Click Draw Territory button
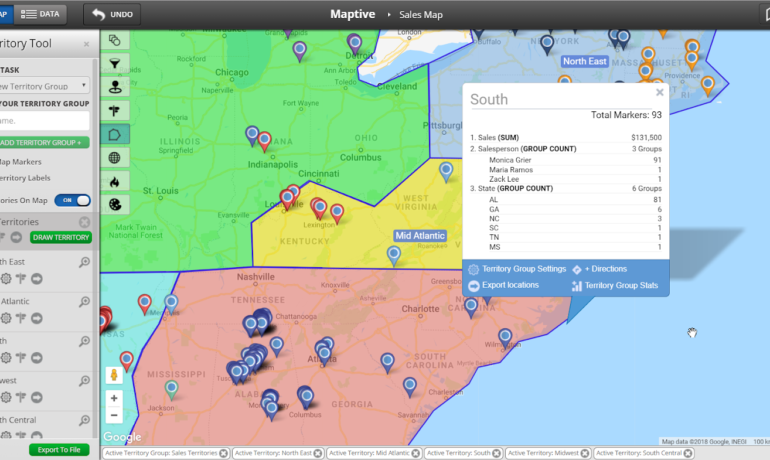Viewport: 770px width, 460px height. pos(61,238)
